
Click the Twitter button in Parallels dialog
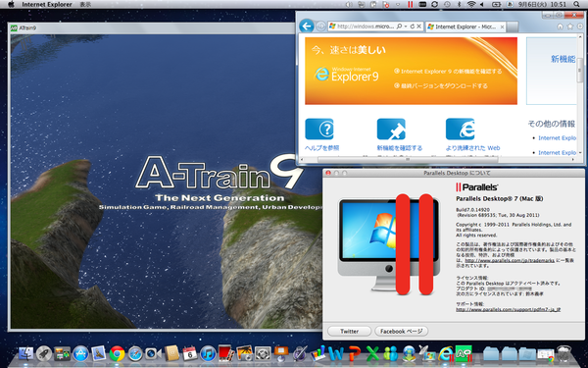point(349,332)
